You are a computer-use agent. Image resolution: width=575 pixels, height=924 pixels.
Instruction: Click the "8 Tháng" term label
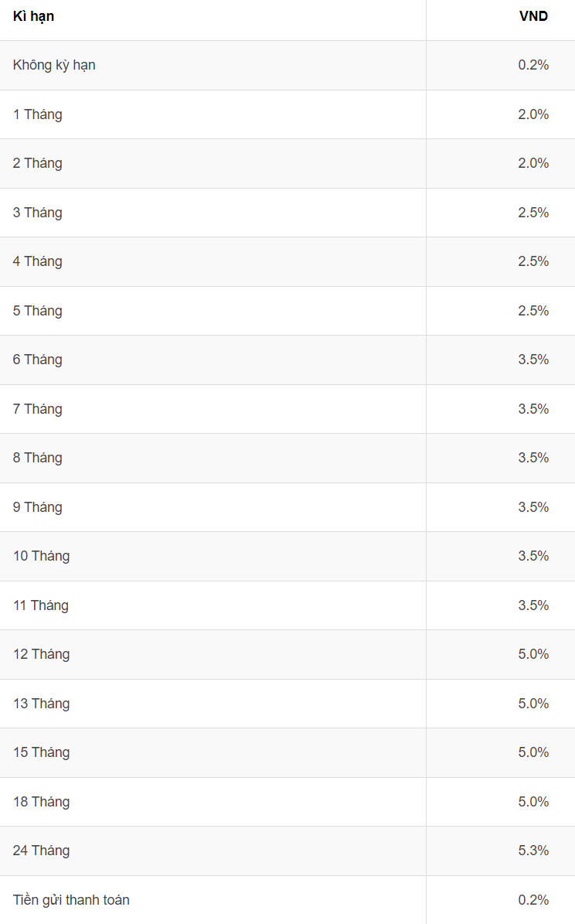tap(37, 458)
